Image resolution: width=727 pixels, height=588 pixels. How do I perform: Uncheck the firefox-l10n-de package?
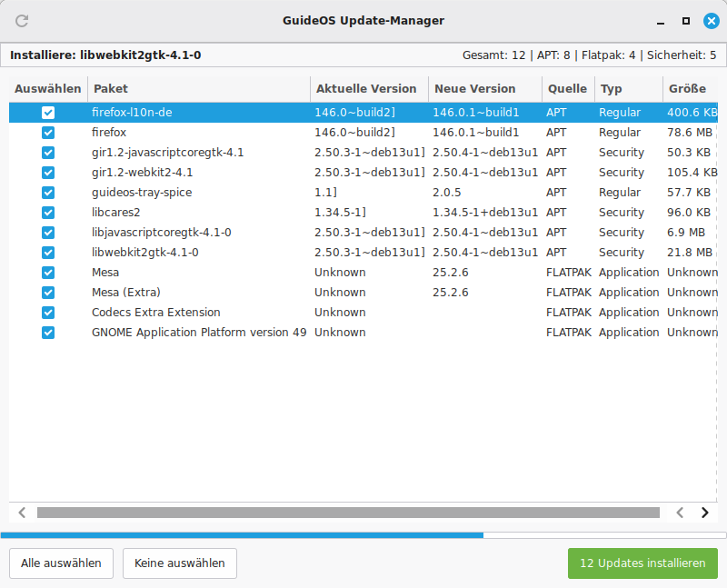(48, 113)
